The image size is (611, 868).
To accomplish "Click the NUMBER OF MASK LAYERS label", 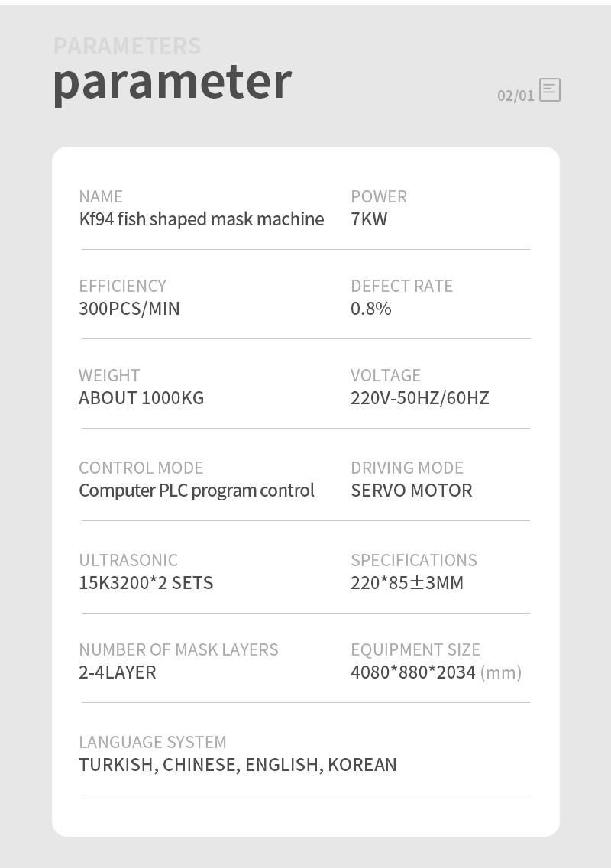I will (x=179, y=649).
